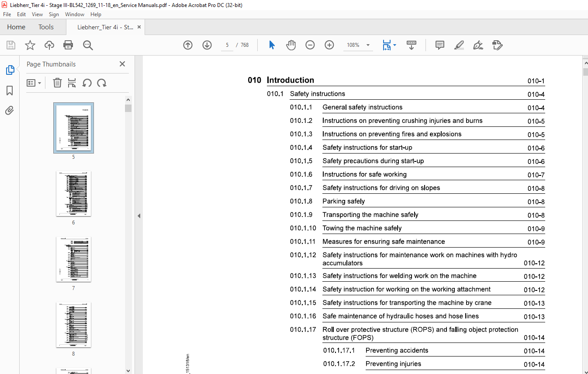Click the 010 Introduction heading link
Image resolution: width=588 pixels, height=374 pixels.
(281, 80)
